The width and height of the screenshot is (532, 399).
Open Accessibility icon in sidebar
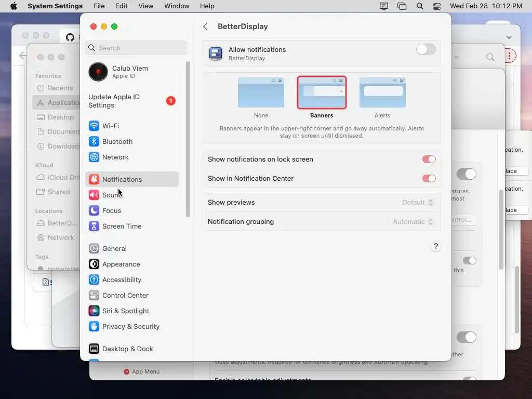[x=94, y=280]
